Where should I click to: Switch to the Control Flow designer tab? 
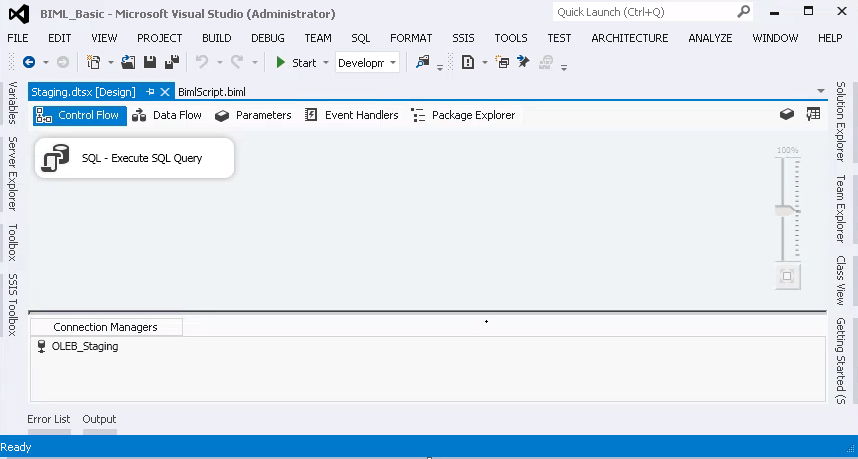tap(80, 115)
